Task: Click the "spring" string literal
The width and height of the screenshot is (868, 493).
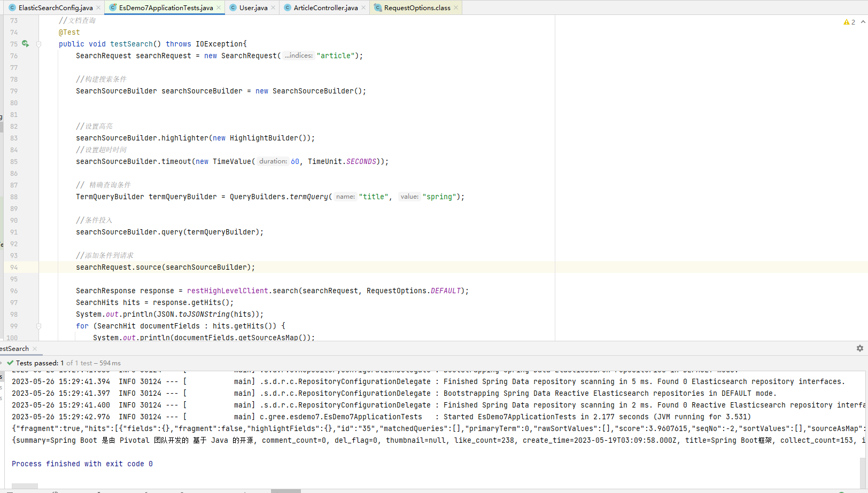Action: [x=439, y=197]
